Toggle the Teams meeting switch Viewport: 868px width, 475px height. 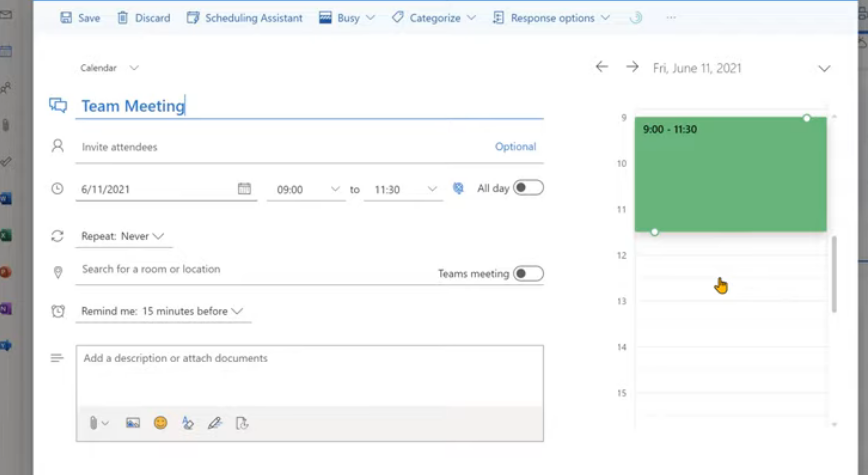click(528, 273)
